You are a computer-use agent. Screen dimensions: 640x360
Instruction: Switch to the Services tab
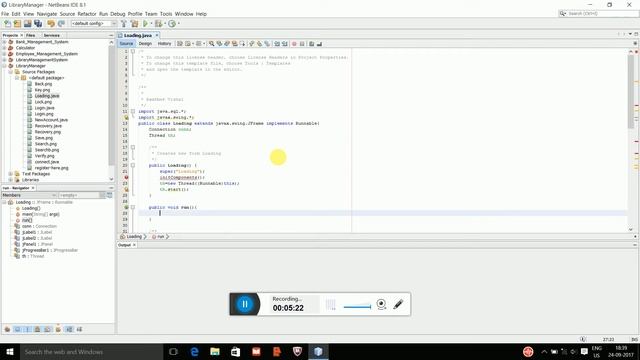(x=52, y=36)
